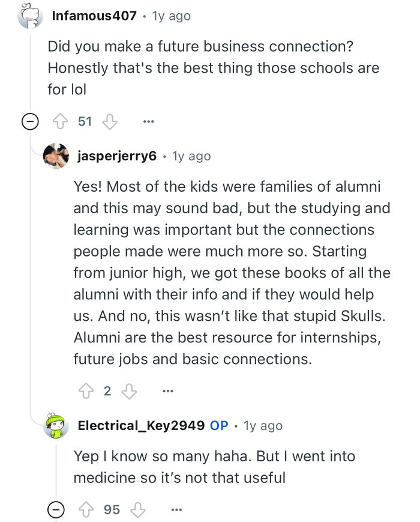The height and width of the screenshot is (522, 420).
Task: Open Electrical_Key2949's green avatar thumbnail
Action: (x=57, y=425)
